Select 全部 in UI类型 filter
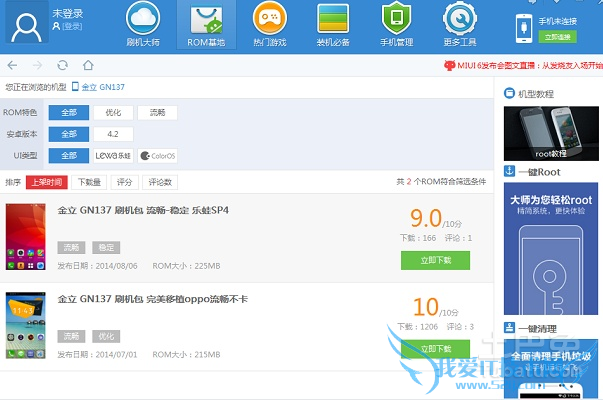This screenshot has width=603, height=400. [69, 156]
